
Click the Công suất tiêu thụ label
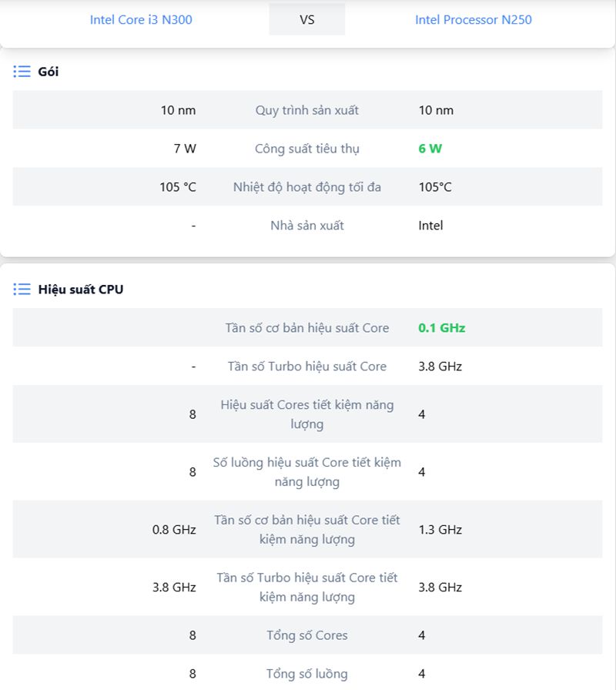[x=306, y=149]
